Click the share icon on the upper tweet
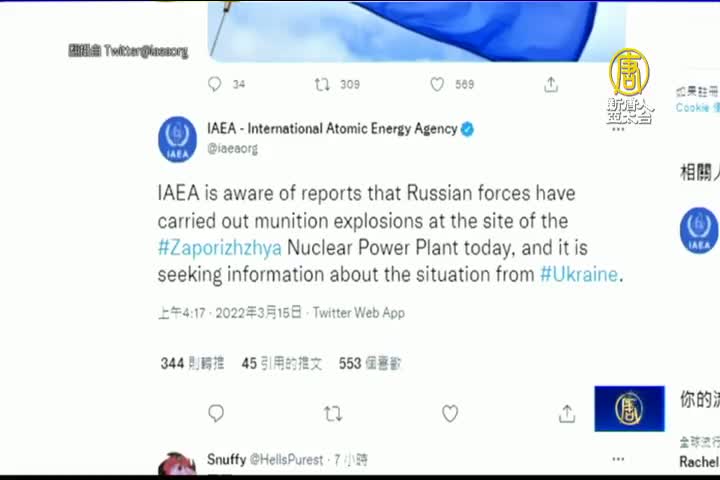Screen dimensions: 720x480 click(x=551, y=85)
